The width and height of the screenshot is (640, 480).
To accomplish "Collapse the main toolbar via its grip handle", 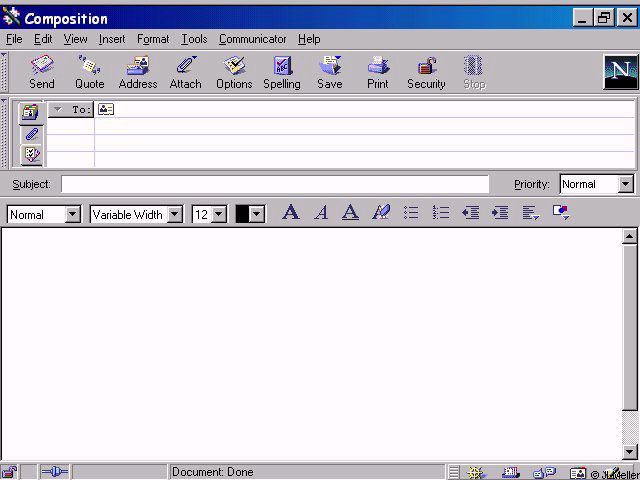I will point(4,72).
